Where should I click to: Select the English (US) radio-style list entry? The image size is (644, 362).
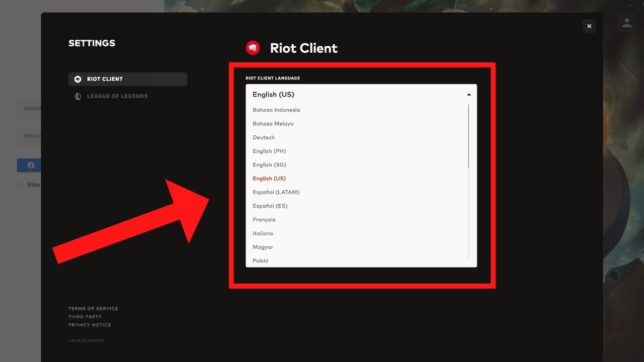click(269, 178)
